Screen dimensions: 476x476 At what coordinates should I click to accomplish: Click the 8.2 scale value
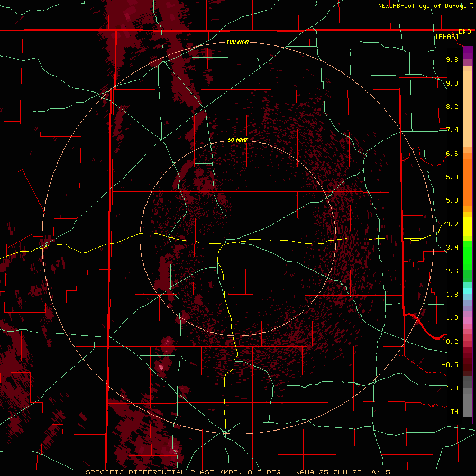tap(452, 106)
